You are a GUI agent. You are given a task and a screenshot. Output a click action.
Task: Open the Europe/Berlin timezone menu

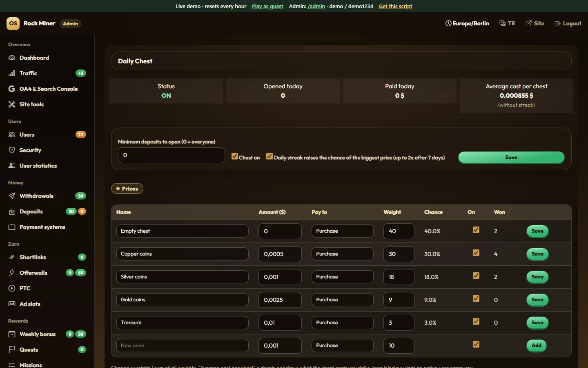467,23
